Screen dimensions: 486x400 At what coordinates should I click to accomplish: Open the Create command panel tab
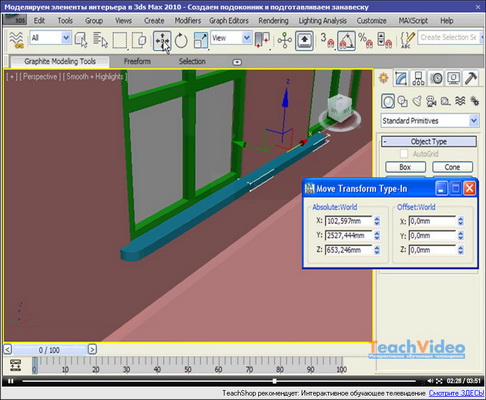point(384,78)
